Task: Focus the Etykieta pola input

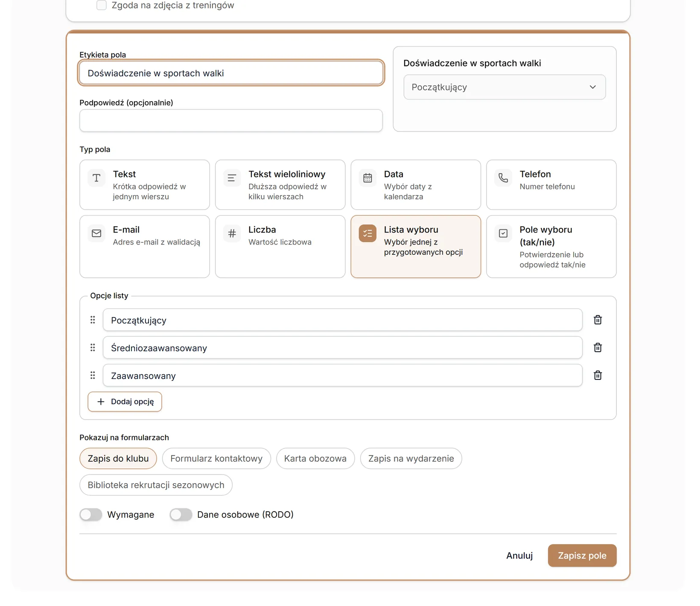Action: [x=231, y=73]
